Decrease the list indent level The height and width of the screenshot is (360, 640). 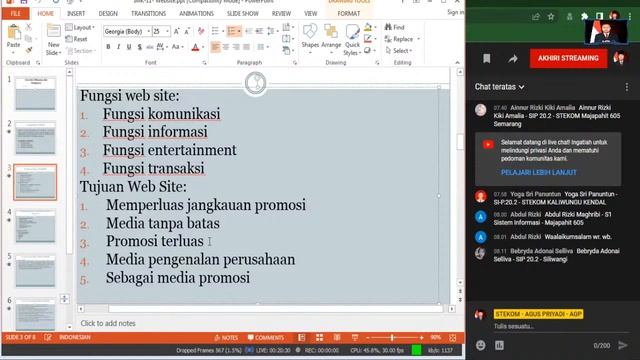click(x=249, y=31)
